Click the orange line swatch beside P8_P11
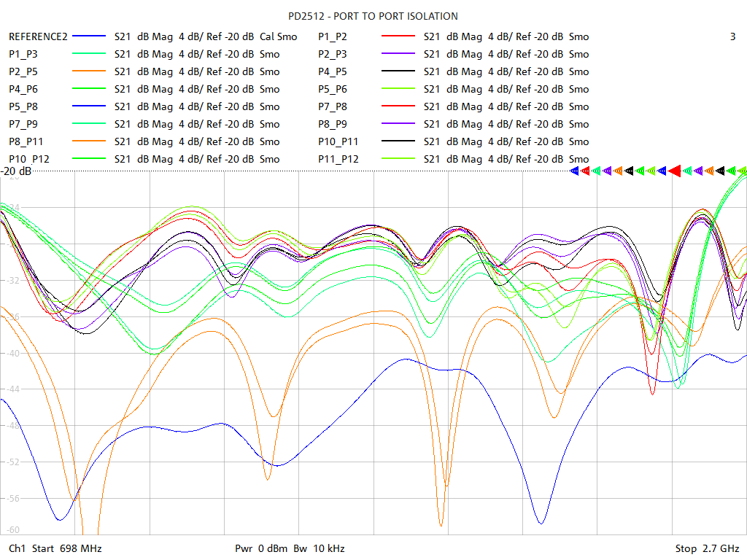The width and height of the screenshot is (747, 560). (88, 141)
